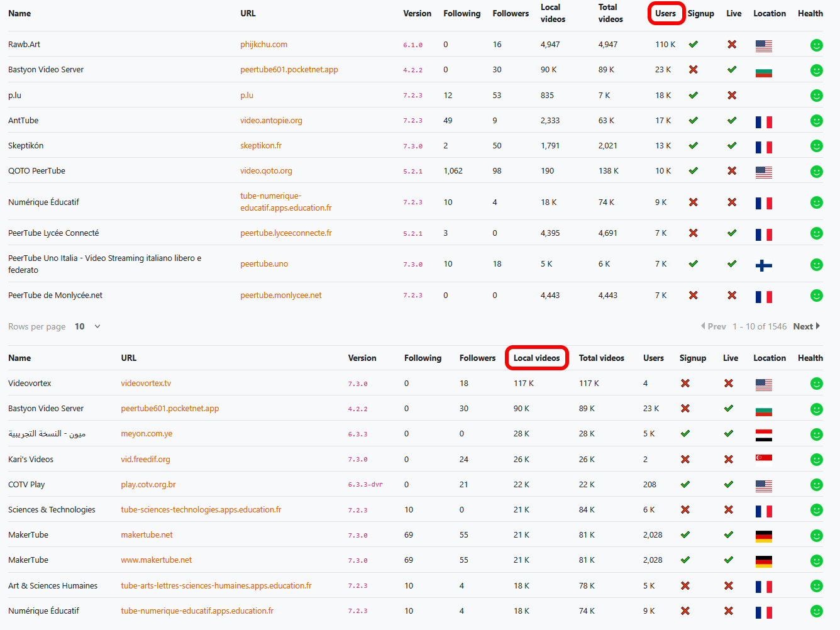The width and height of the screenshot is (840, 630).
Task: Sort bottom table by Local videos
Action: coord(536,358)
